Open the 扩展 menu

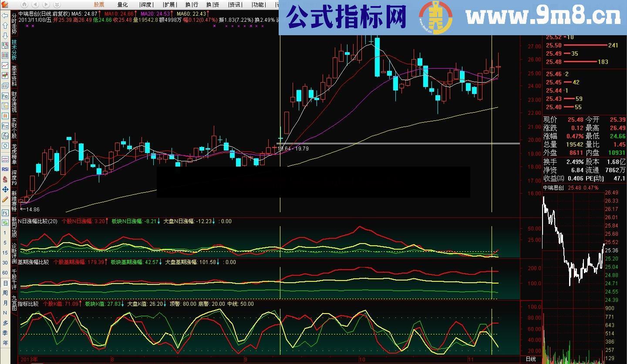[169, 4]
